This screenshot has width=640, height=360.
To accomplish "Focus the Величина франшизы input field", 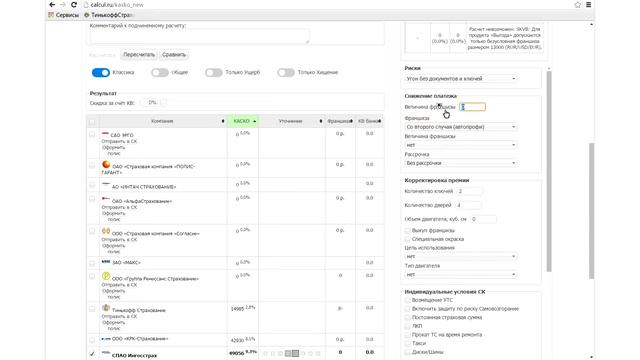I will coord(472,107).
